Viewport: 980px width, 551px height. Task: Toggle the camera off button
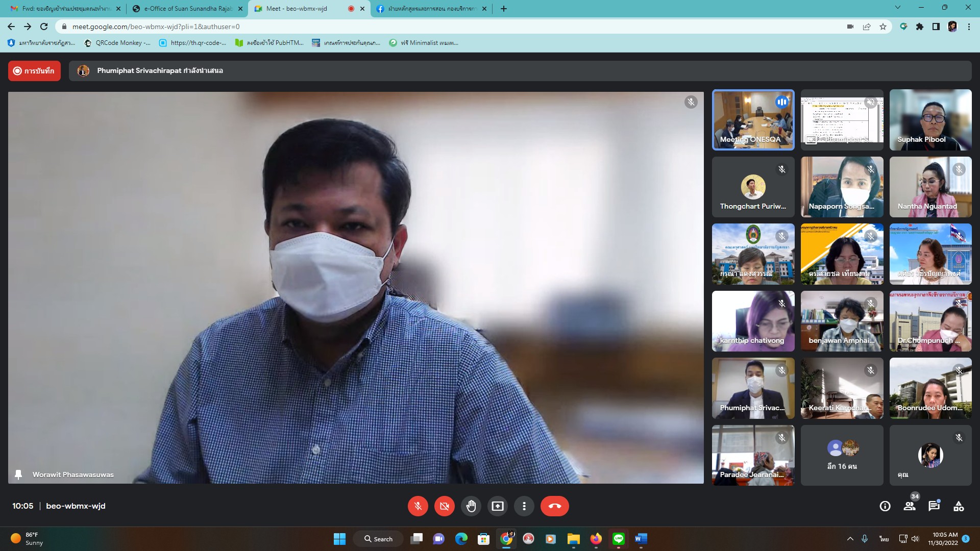(x=444, y=506)
